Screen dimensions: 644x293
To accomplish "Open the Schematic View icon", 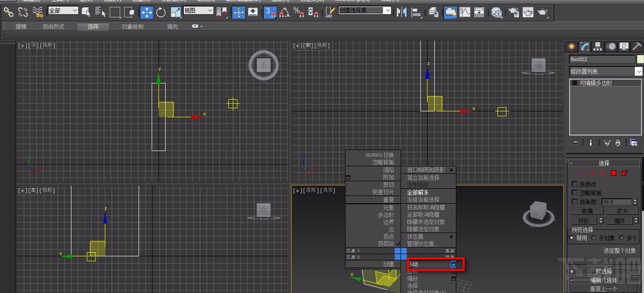I will [480, 13].
